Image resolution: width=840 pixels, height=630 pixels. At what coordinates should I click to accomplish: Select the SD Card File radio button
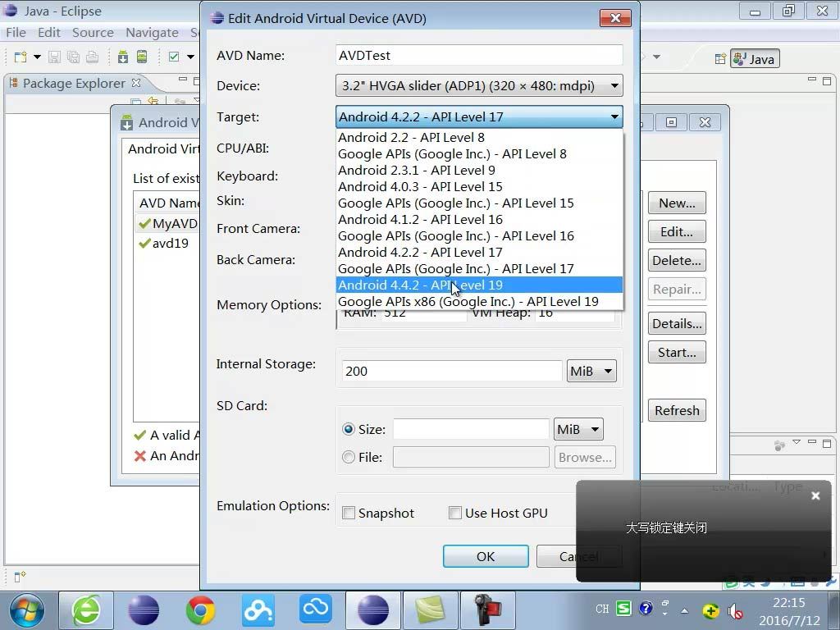(x=348, y=457)
